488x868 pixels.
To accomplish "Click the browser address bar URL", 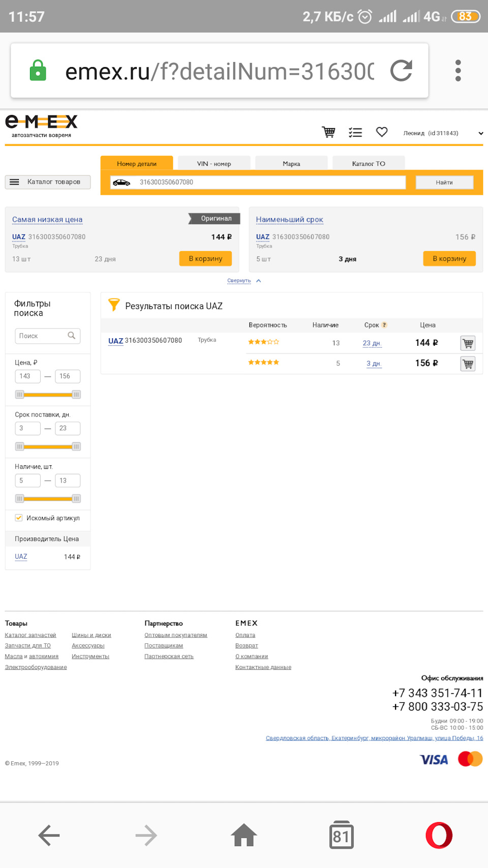I will [x=220, y=71].
